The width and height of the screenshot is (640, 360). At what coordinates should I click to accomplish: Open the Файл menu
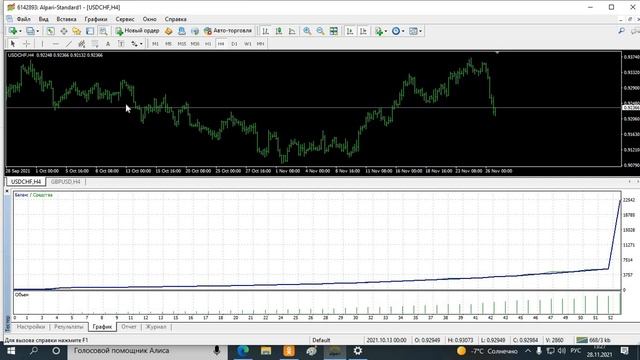[24, 19]
